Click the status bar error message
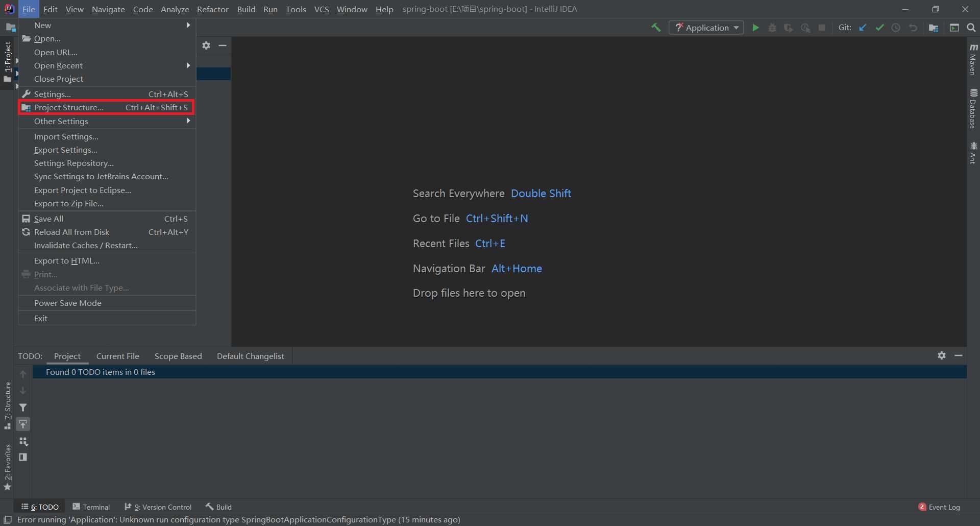This screenshot has height=526, width=980. pyautogui.click(x=238, y=520)
